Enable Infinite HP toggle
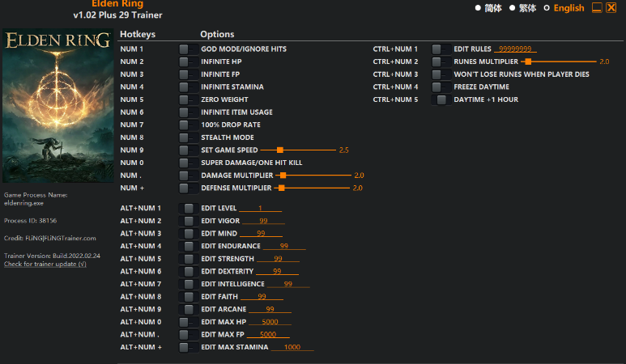The height and width of the screenshot is (364, 626). click(189, 61)
